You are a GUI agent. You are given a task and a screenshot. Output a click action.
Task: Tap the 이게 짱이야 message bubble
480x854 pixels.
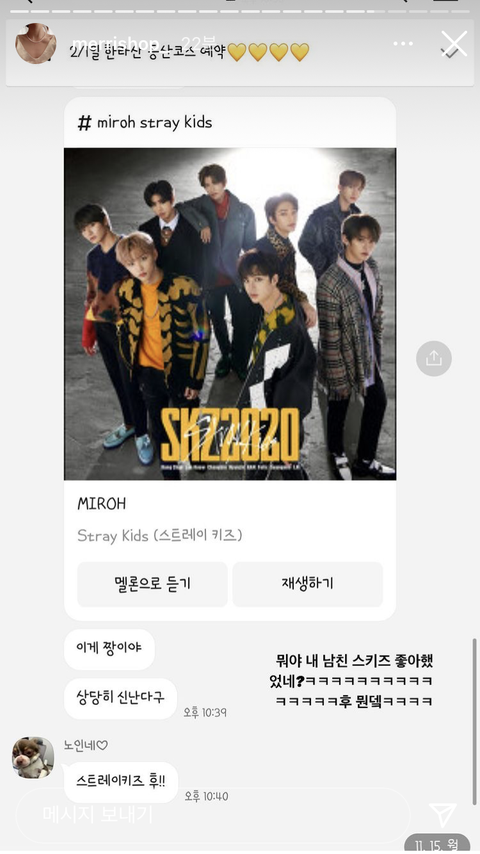[110, 650]
